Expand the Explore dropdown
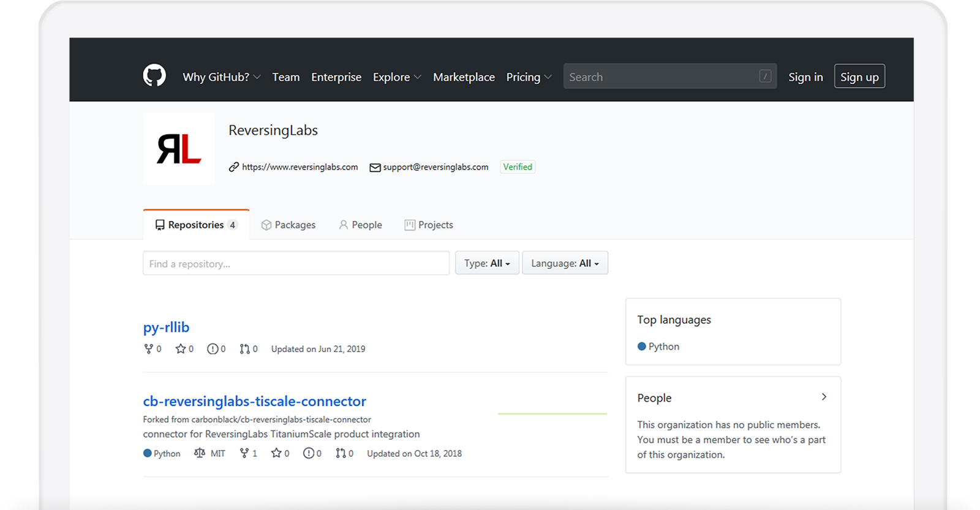 coord(397,77)
